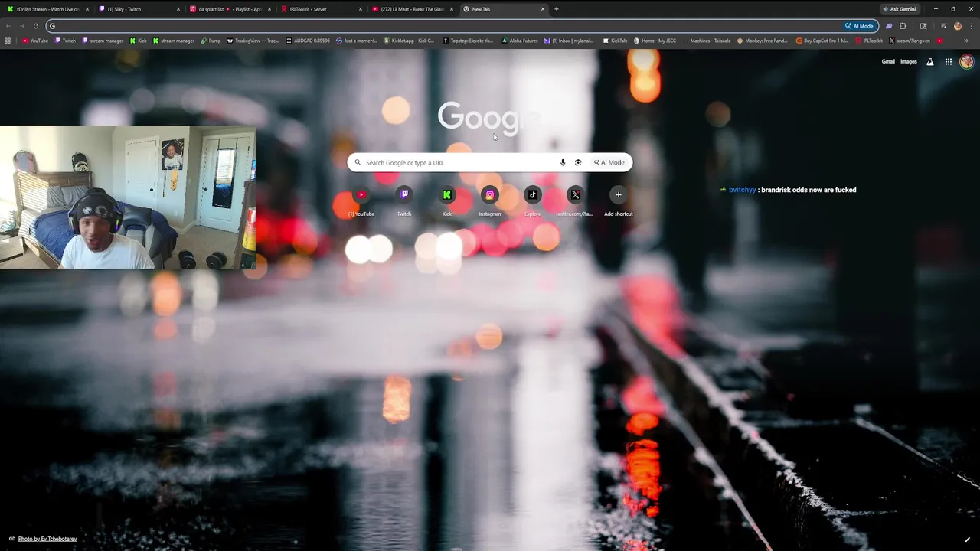Open the Images link
980x551 pixels.
pos(909,62)
